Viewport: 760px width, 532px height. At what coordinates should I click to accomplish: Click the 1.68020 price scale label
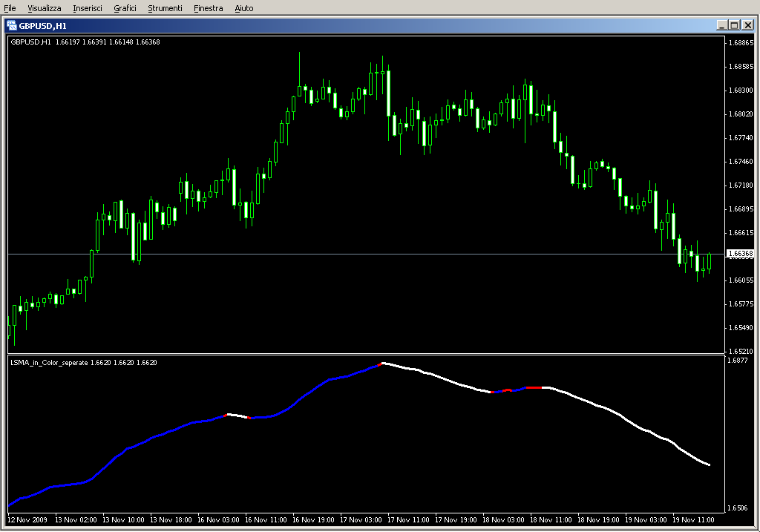741,114
